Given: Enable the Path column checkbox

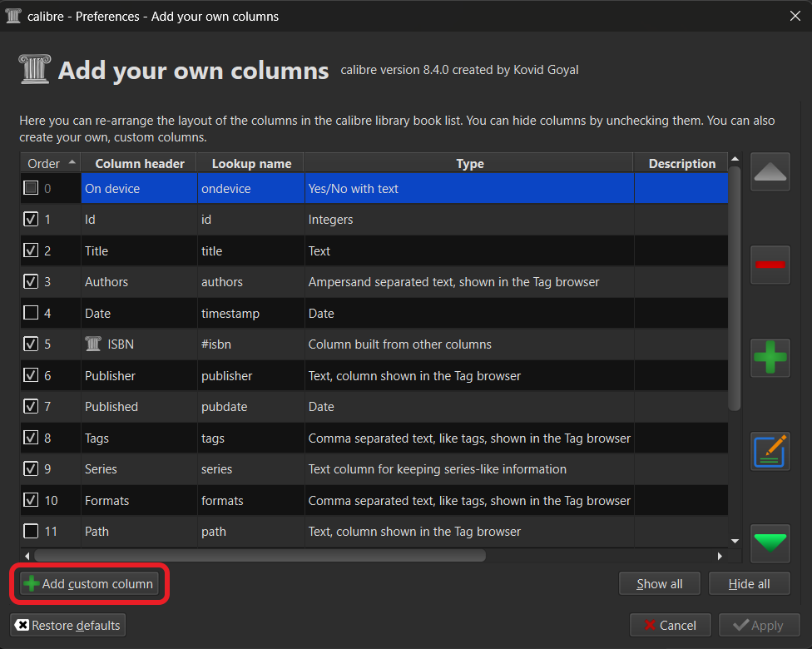Looking at the screenshot, I should tap(31, 531).
